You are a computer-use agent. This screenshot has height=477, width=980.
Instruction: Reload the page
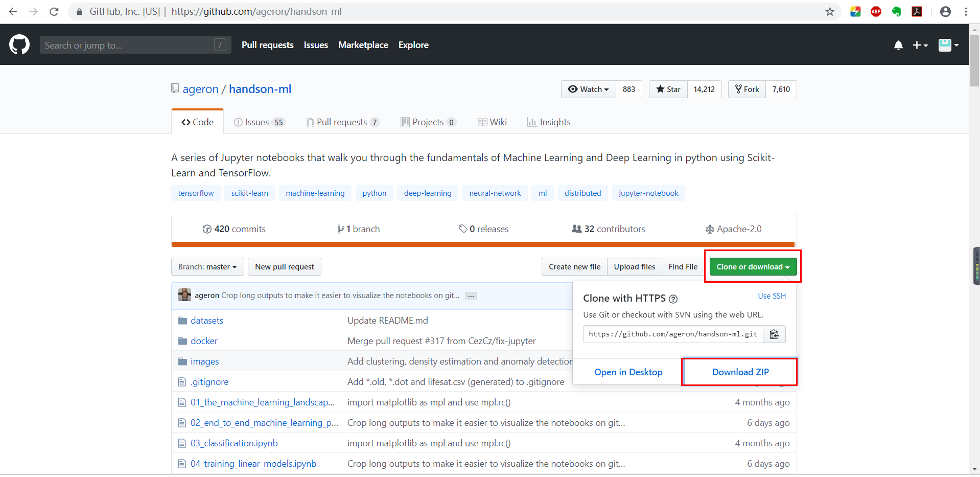click(54, 11)
